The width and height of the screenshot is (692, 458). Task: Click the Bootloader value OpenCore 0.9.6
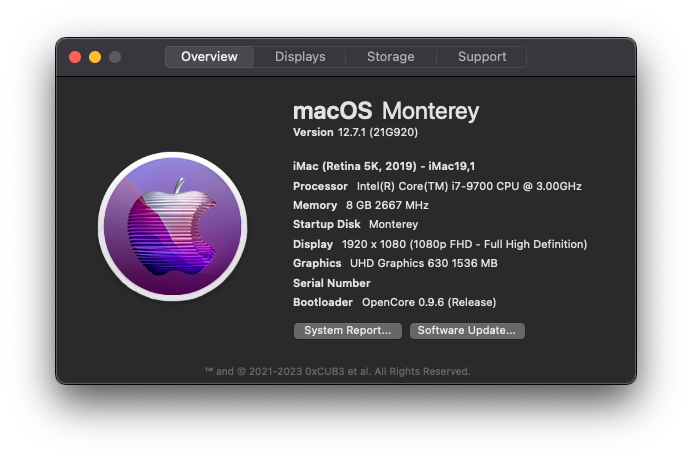(429, 302)
